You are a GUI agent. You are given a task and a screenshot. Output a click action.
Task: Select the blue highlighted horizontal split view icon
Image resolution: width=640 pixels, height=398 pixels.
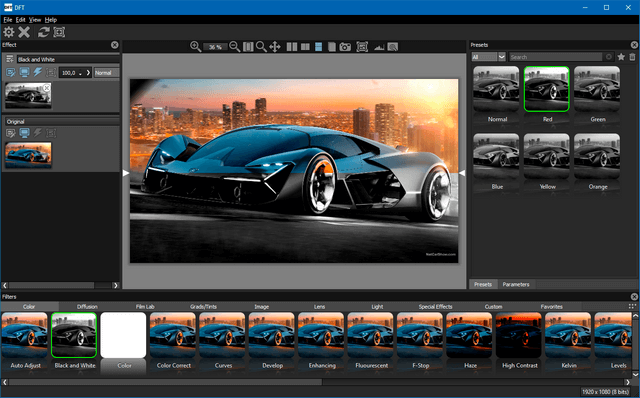click(319, 47)
